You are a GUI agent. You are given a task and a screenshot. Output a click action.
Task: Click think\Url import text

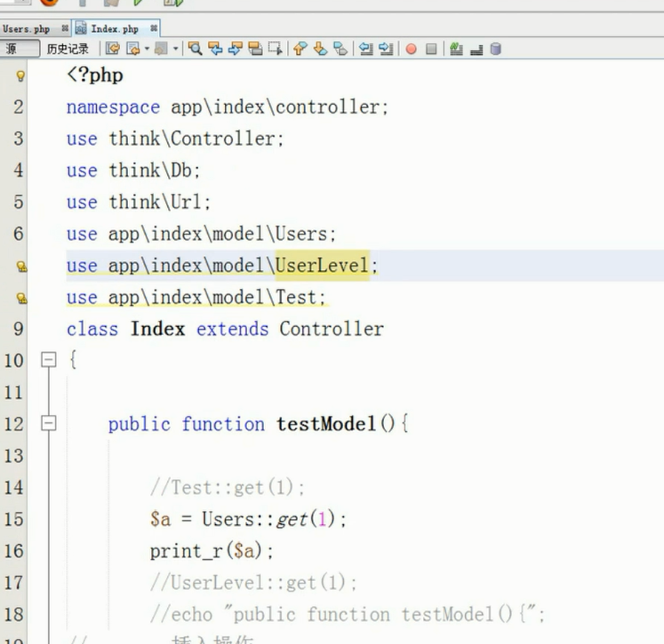pyautogui.click(x=155, y=202)
